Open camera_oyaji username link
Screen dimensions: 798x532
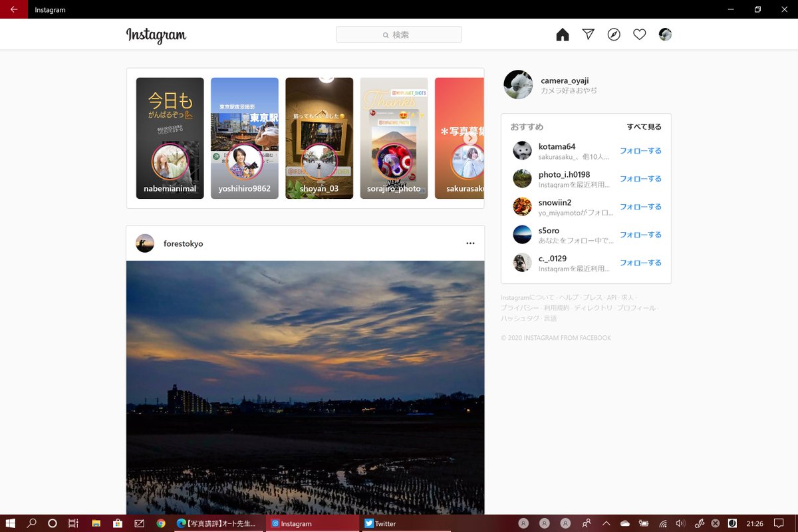point(565,80)
